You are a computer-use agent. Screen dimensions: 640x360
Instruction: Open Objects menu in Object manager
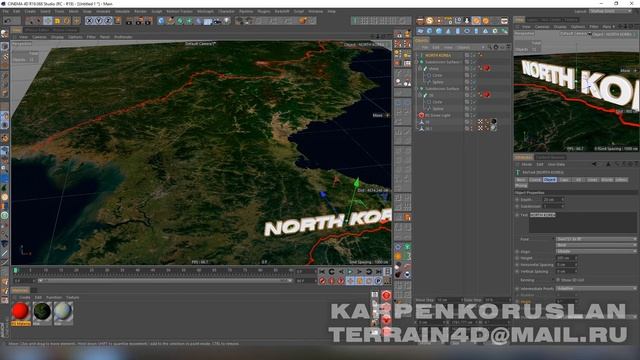tap(463, 48)
